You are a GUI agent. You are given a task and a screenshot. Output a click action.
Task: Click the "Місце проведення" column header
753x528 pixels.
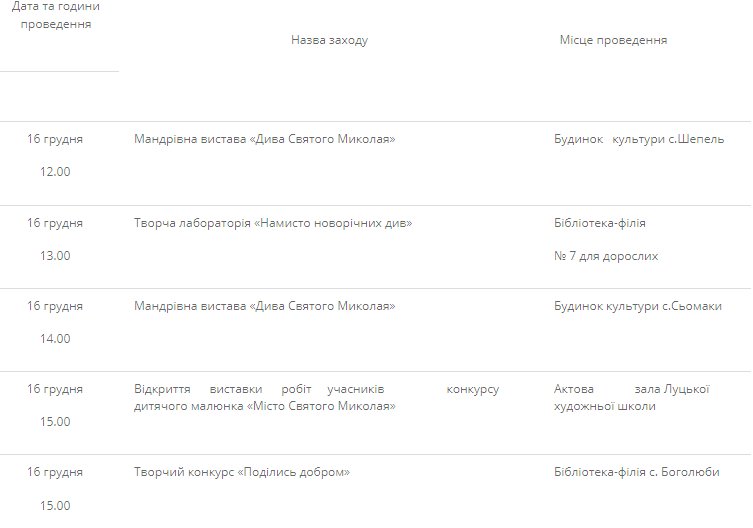[x=613, y=40]
